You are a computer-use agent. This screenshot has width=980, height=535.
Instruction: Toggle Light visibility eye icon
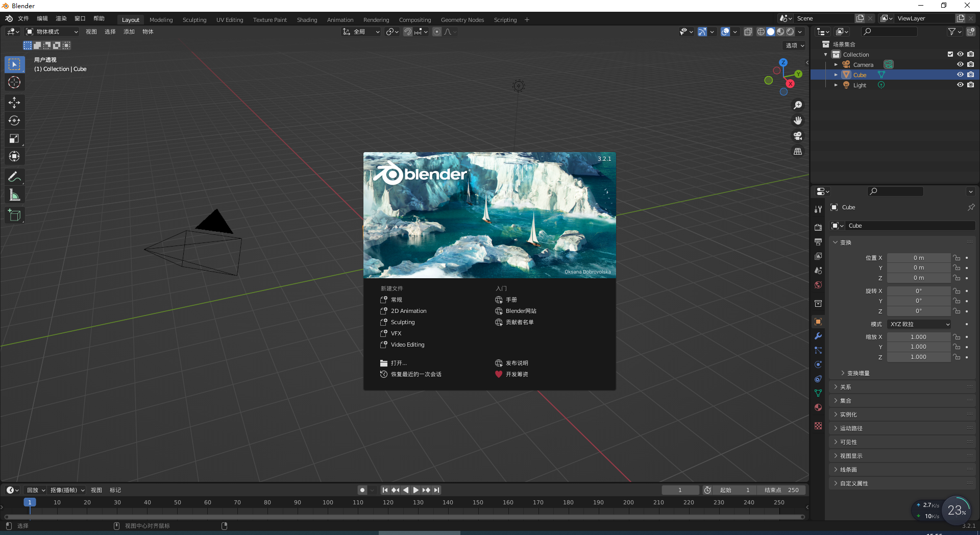point(960,85)
